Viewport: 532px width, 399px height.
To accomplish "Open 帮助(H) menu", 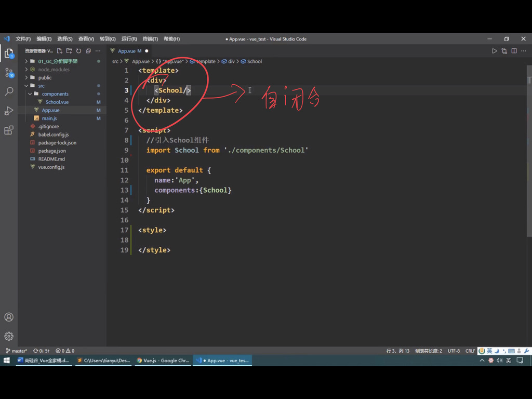I will click(x=171, y=39).
